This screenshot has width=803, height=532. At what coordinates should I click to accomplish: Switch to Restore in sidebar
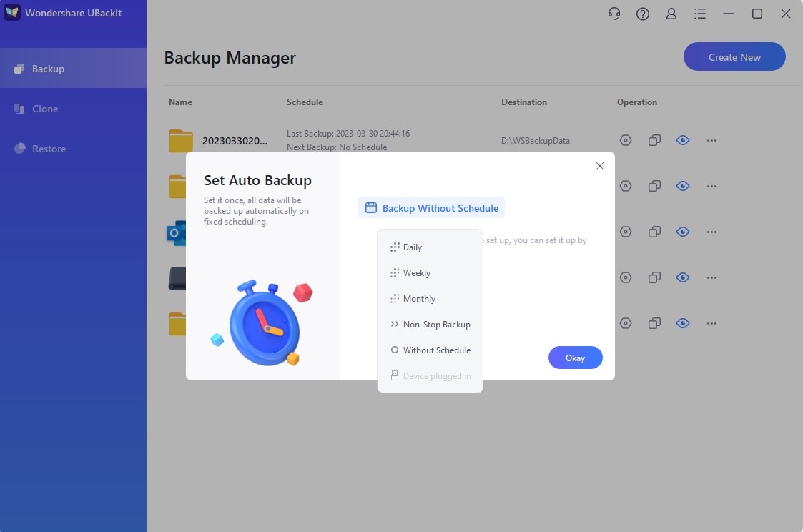[73, 149]
